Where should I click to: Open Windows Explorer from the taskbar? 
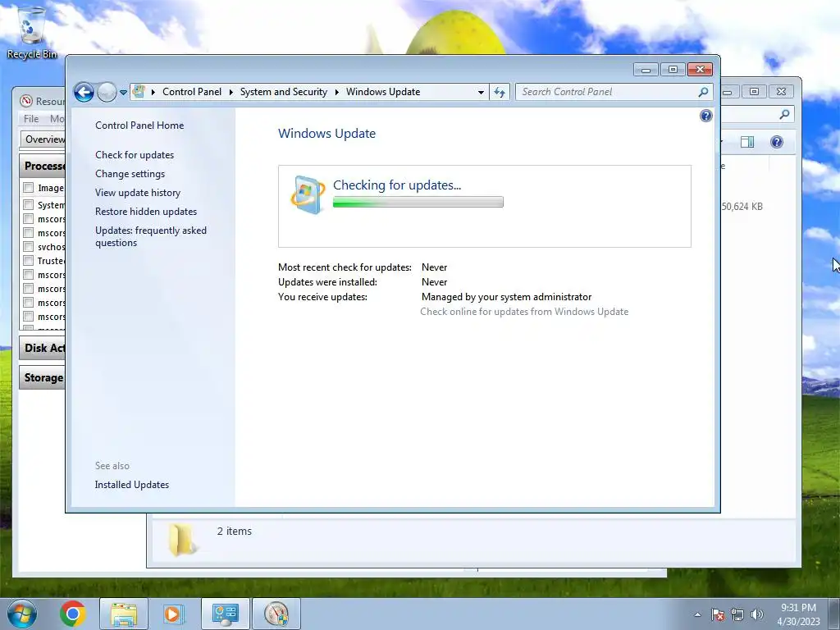pos(124,614)
